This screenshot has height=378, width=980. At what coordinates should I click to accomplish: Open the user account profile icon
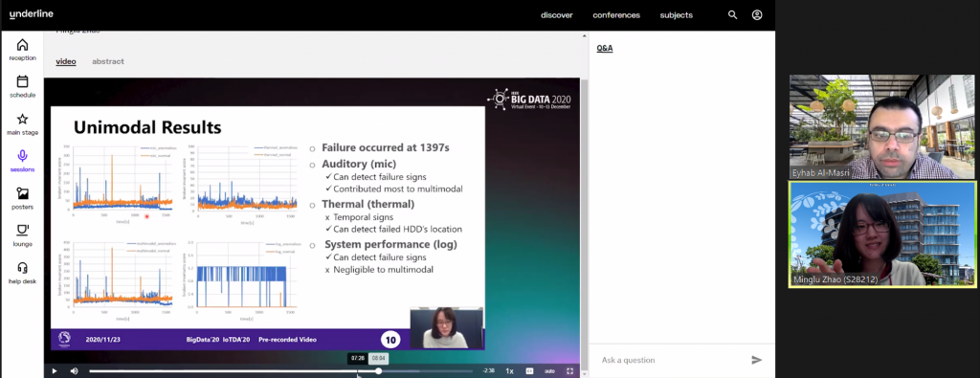click(757, 15)
